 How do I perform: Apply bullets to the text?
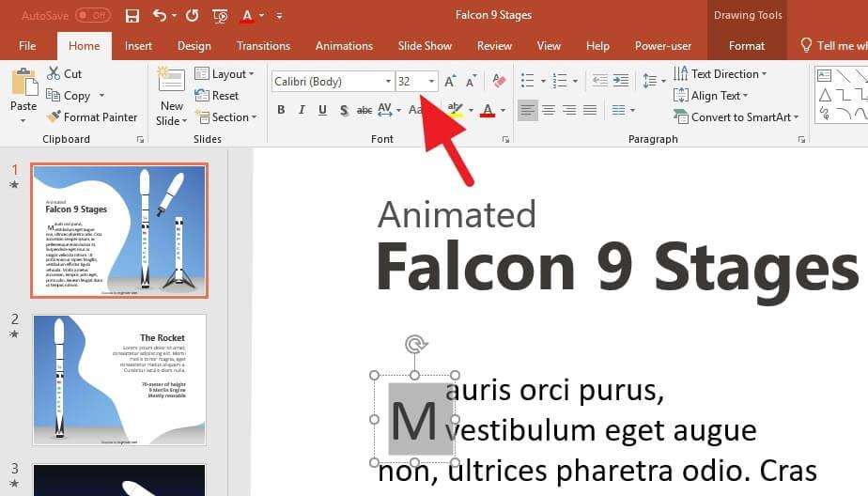click(x=528, y=81)
